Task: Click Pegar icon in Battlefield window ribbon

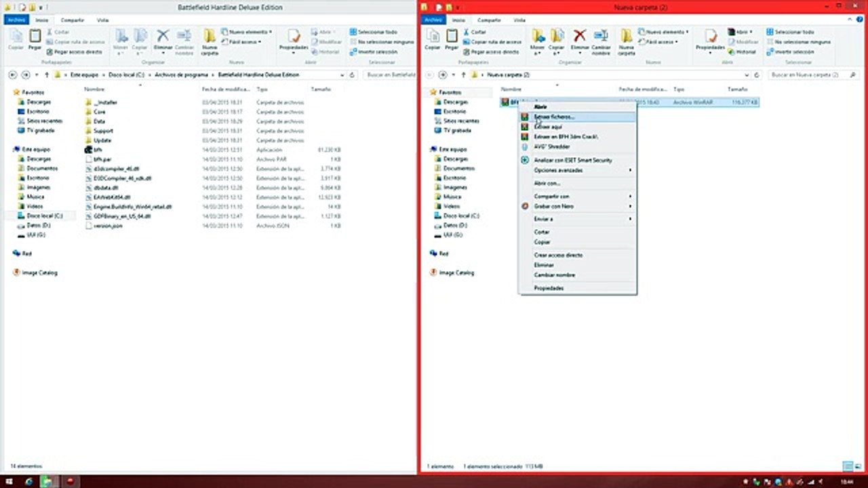Action: click(35, 39)
